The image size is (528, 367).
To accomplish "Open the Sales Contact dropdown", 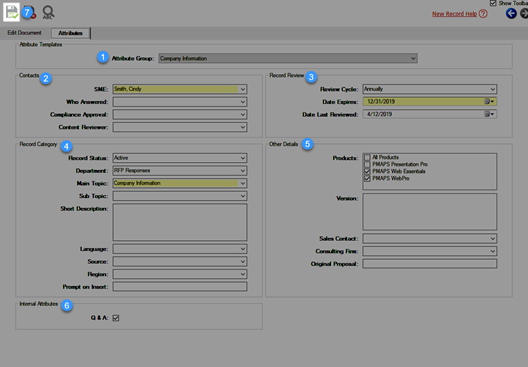I will [x=430, y=238].
